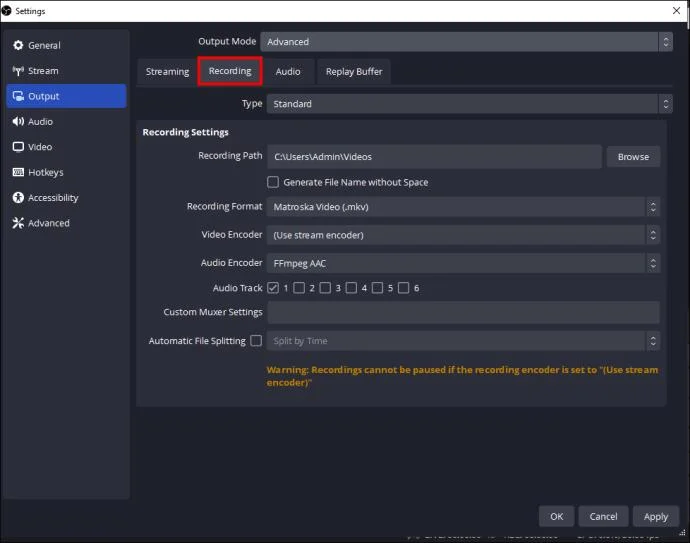Viewport: 690px width, 543px height.
Task: Select Output in the settings sidebar
Action: (66, 96)
